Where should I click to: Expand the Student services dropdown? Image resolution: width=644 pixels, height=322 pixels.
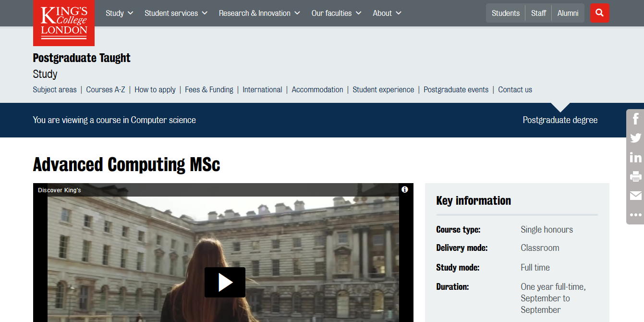point(176,13)
